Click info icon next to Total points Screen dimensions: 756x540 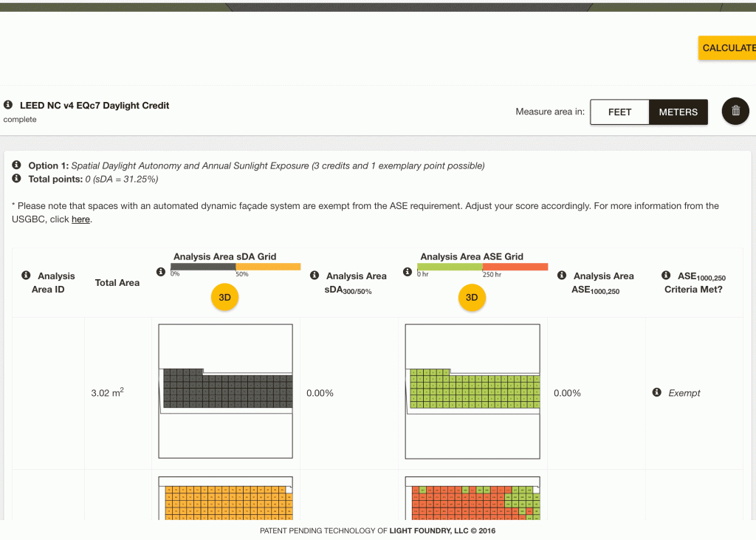[x=17, y=179]
